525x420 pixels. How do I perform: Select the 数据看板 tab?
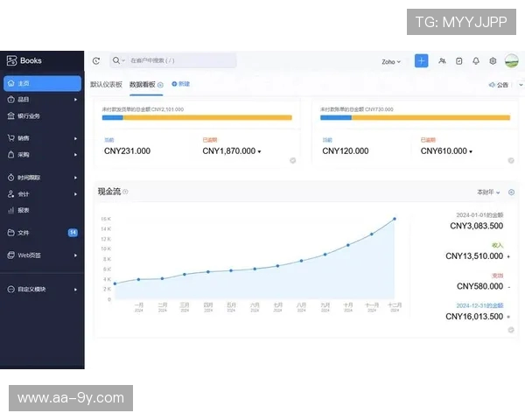point(143,84)
